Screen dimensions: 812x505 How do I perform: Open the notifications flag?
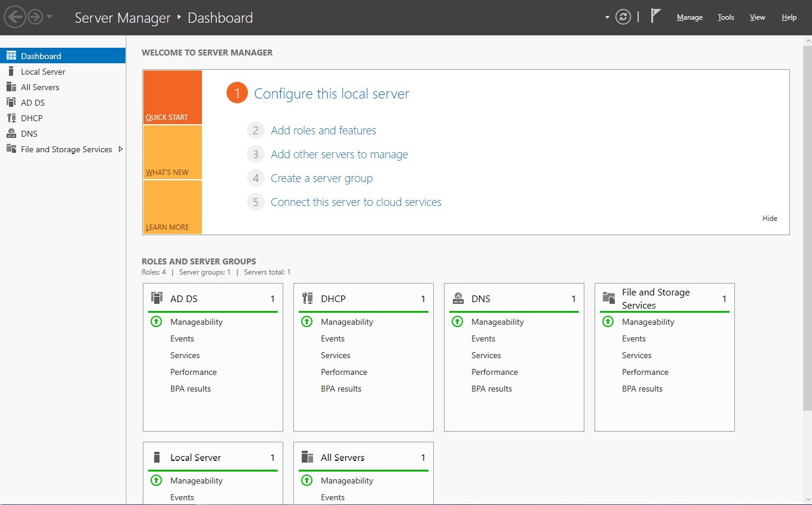655,16
